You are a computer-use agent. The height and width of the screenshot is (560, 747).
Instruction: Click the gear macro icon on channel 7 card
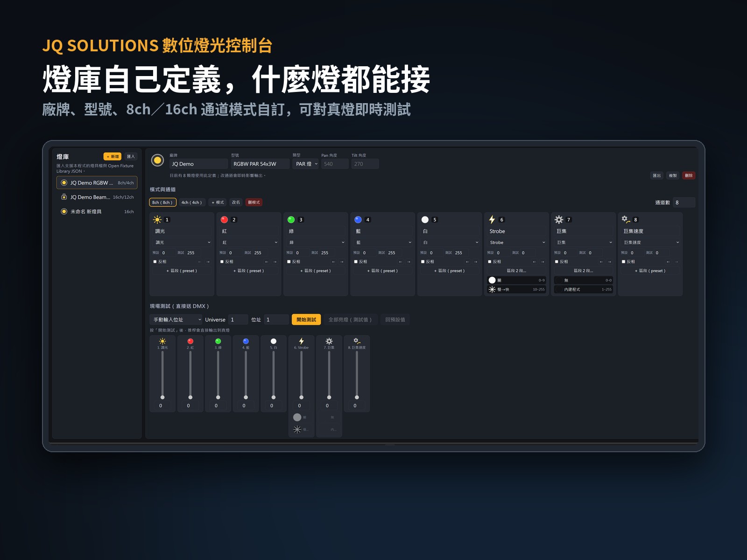(559, 219)
